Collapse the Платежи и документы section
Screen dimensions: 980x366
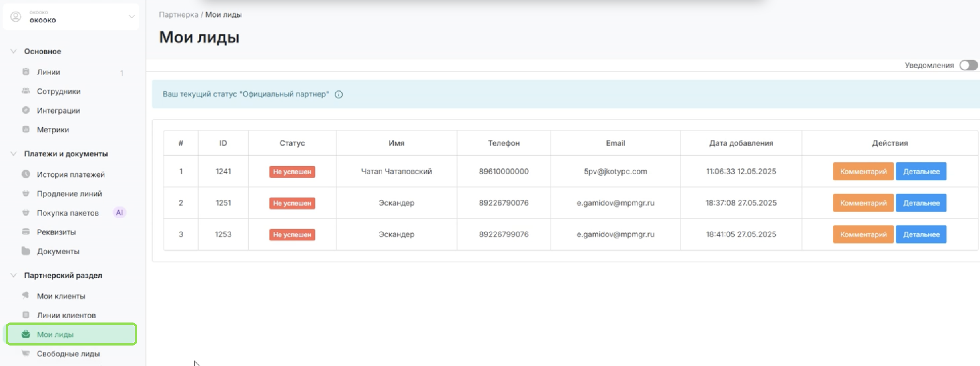pyautogui.click(x=14, y=154)
